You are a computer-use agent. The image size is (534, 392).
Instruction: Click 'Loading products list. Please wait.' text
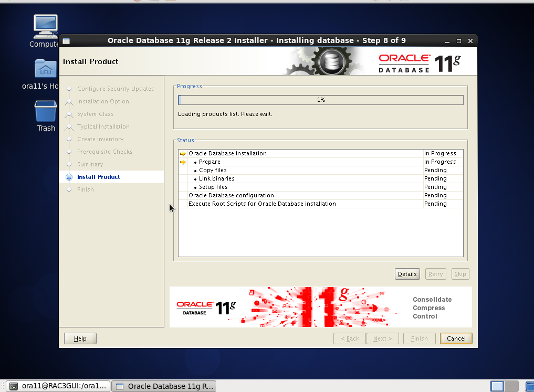pyautogui.click(x=225, y=114)
